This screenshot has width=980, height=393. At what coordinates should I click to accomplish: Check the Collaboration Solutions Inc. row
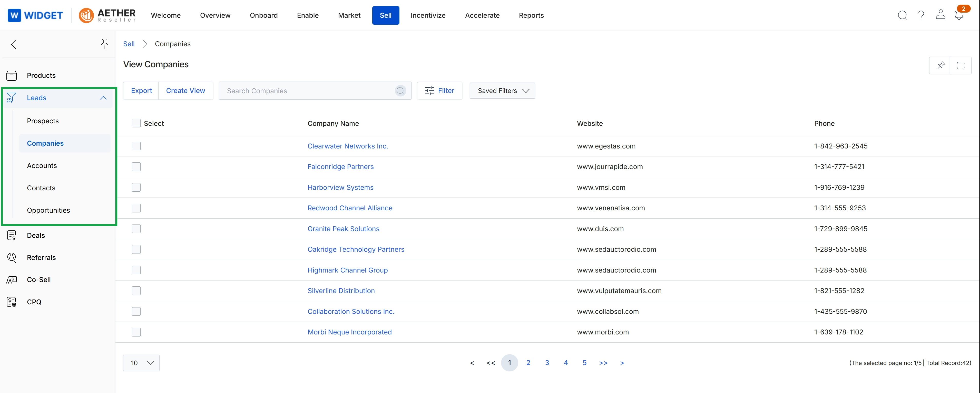[x=136, y=312]
